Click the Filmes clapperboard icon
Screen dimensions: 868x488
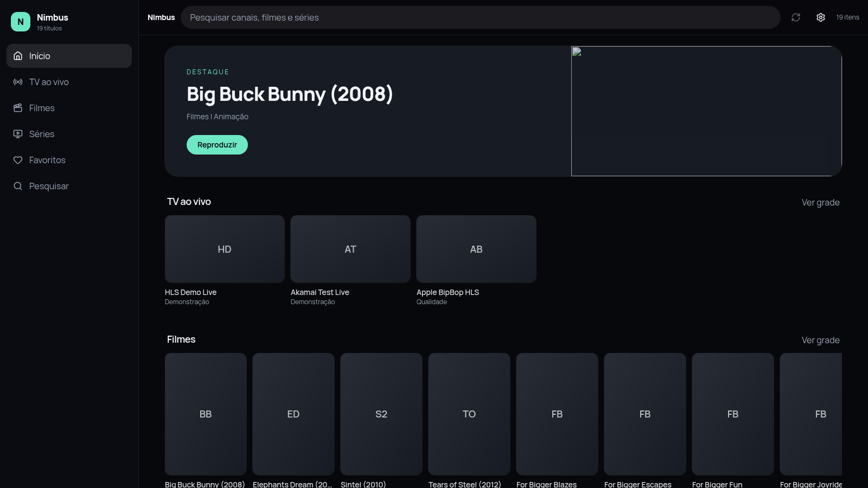click(x=18, y=108)
